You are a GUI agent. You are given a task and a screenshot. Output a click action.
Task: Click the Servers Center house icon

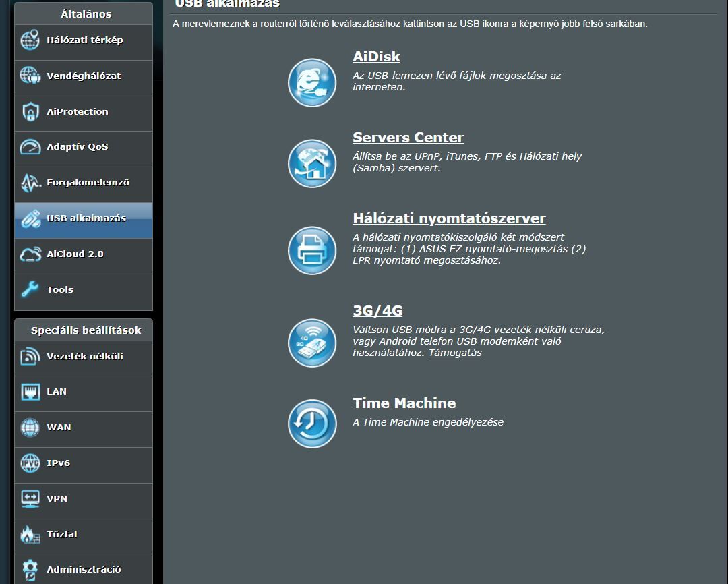tap(312, 164)
